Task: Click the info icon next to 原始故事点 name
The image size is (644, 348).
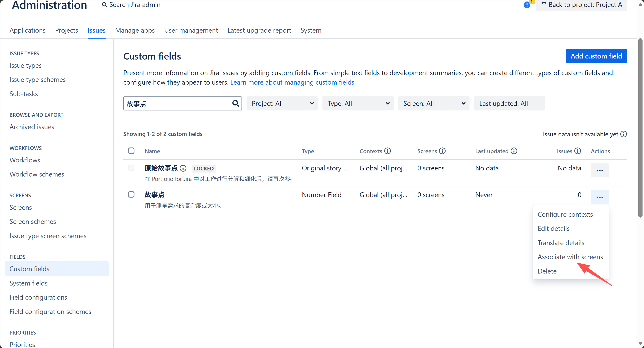Action: [x=183, y=168]
